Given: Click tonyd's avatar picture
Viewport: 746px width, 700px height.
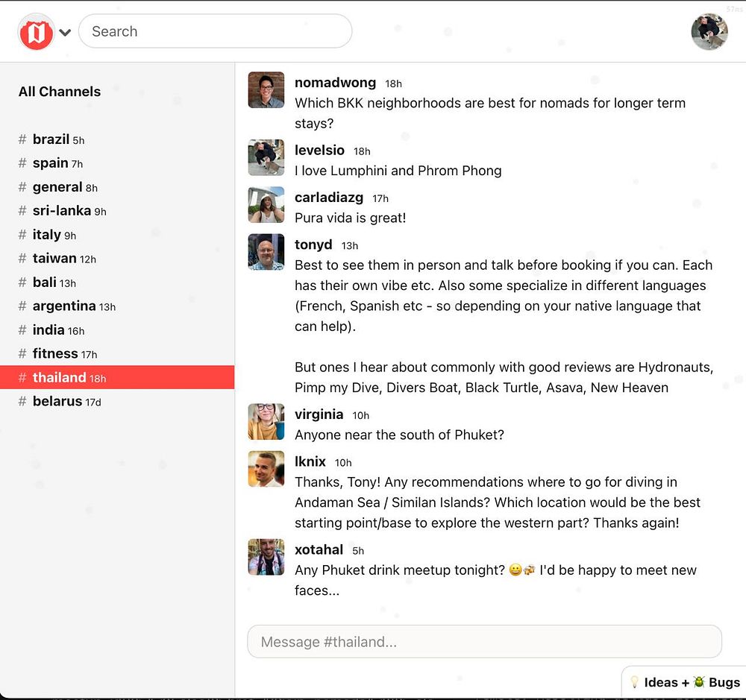Looking at the screenshot, I should [266, 251].
